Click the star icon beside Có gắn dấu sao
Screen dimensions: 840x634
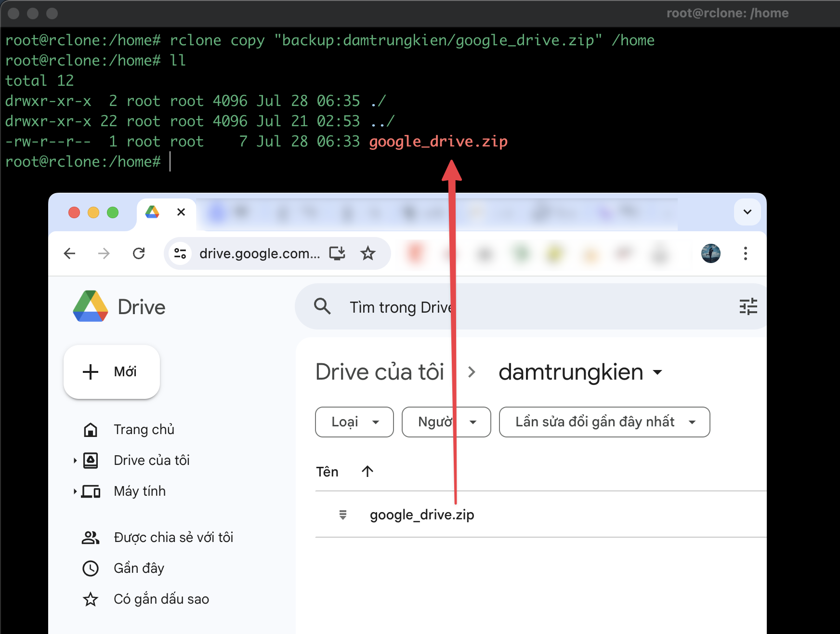[x=91, y=599]
